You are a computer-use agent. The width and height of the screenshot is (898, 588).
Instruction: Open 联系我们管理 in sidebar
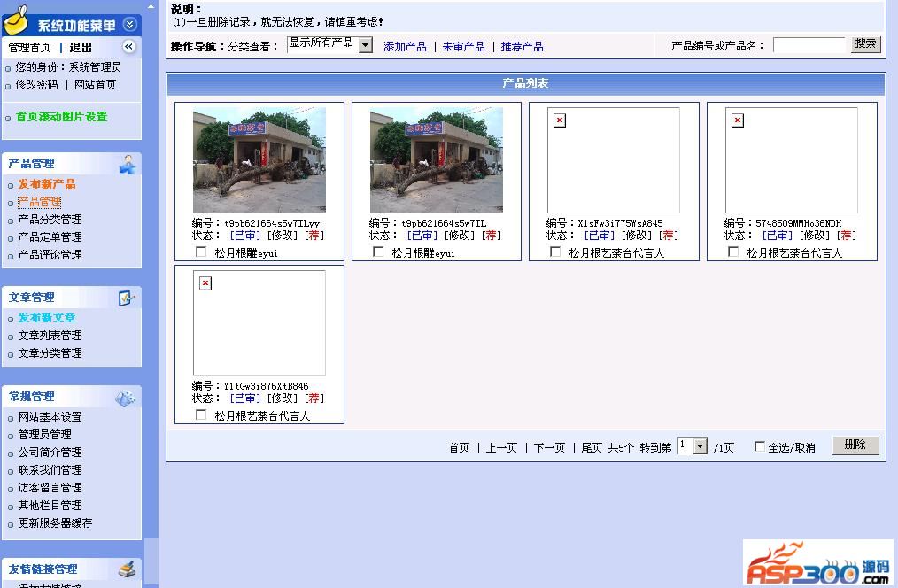click(x=50, y=470)
